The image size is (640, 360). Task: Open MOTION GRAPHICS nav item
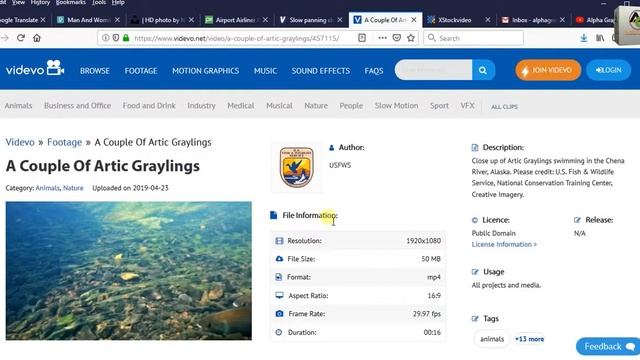pos(205,71)
